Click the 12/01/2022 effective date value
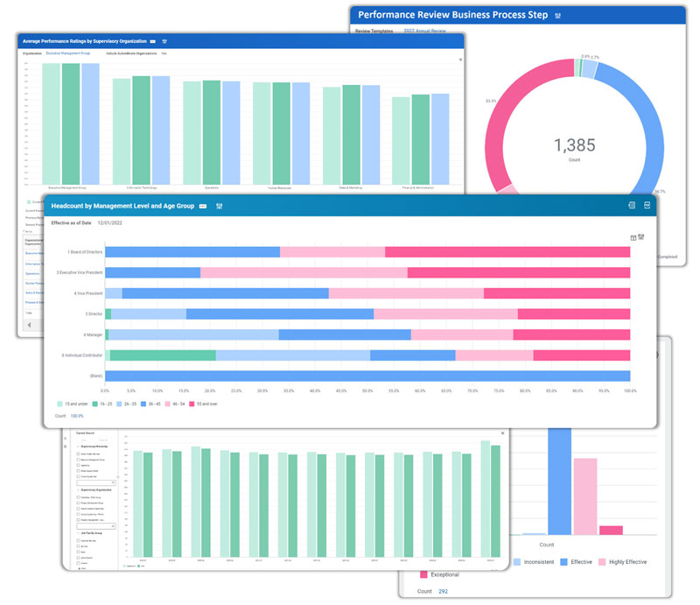This screenshot has width=700, height=605. pyautogui.click(x=110, y=223)
